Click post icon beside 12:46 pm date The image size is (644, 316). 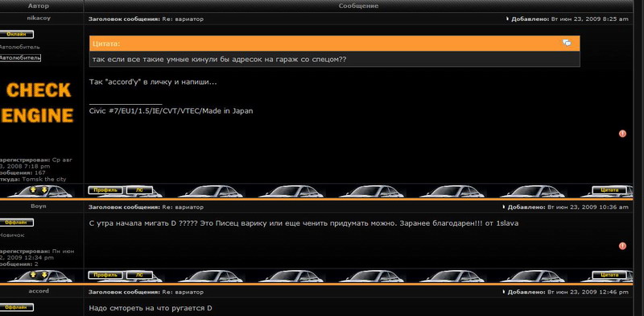pos(504,292)
